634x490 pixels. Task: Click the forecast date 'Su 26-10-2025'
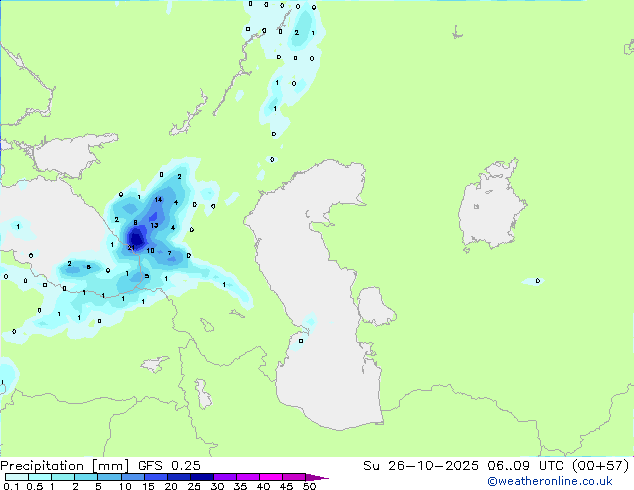[x=421, y=466]
